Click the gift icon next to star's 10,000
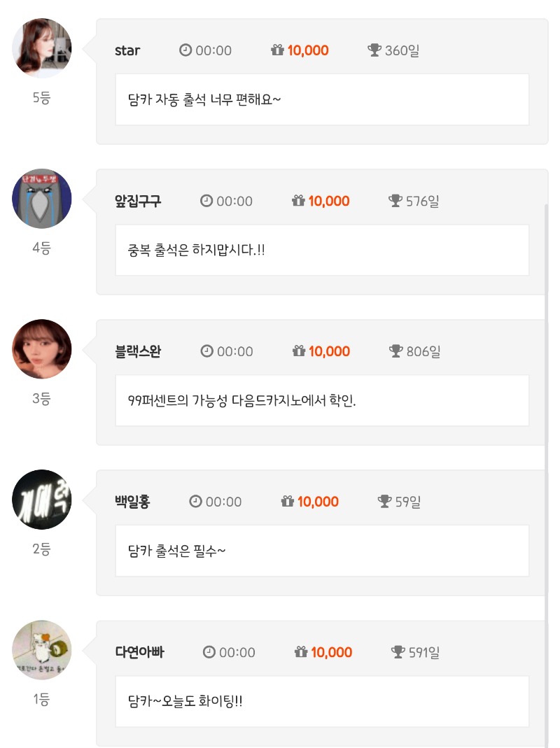The height and width of the screenshot is (748, 560). pyautogui.click(x=277, y=50)
